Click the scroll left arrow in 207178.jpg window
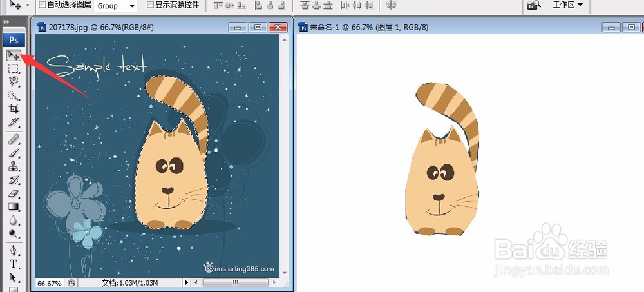644x292 pixels. pos(196,283)
